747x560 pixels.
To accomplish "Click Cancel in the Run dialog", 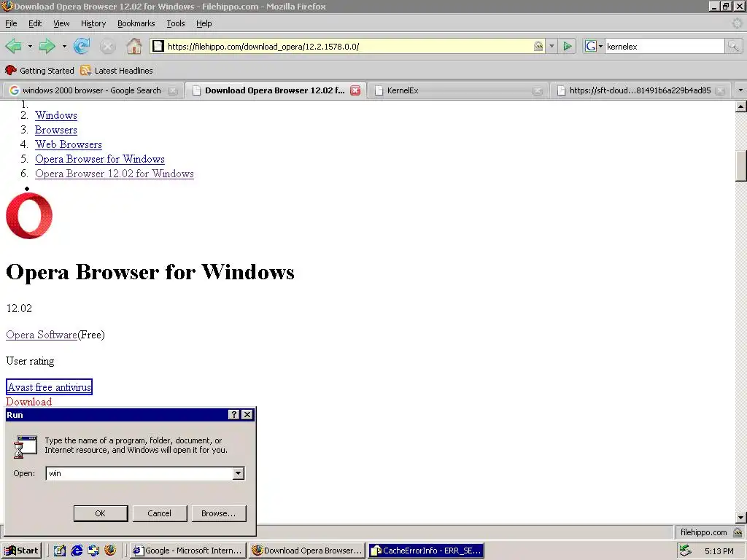I will tap(159, 513).
